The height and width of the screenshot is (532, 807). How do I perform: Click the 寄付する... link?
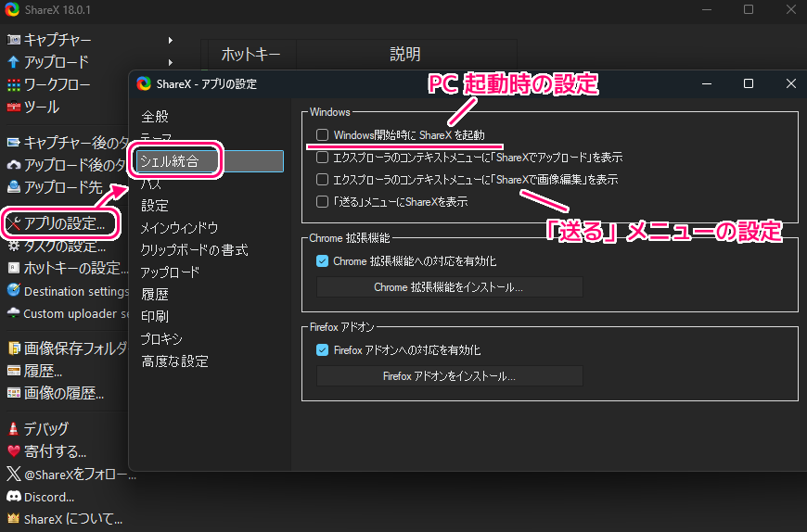pos(55,451)
